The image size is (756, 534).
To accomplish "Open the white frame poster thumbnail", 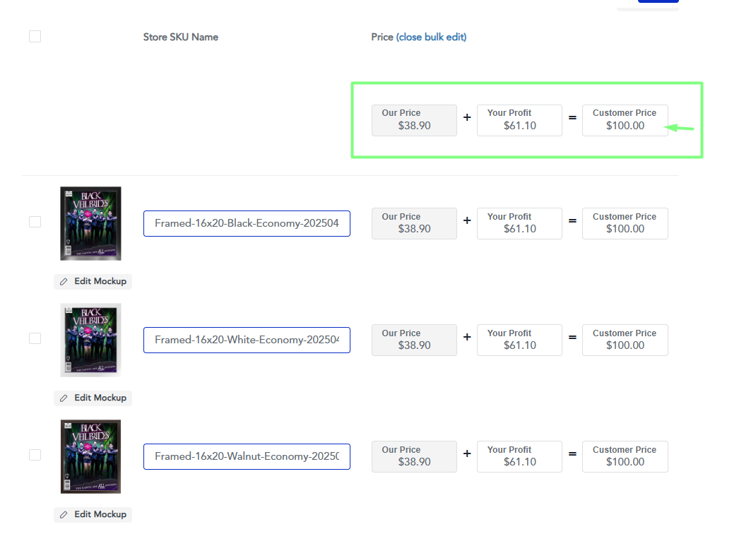I will [90, 340].
